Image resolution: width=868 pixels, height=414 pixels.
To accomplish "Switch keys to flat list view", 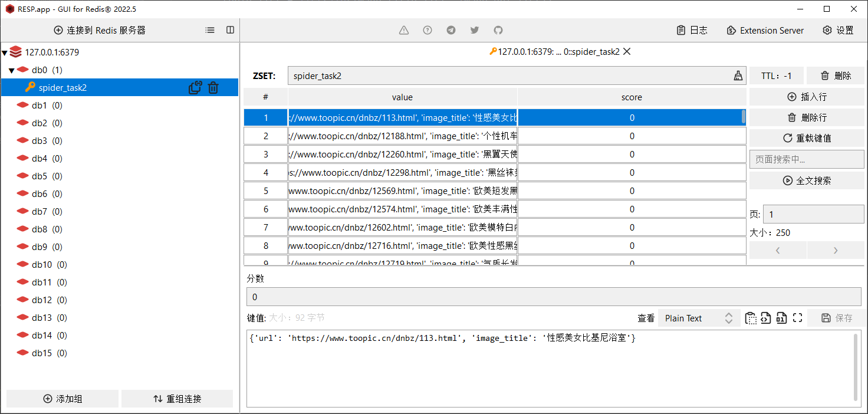I will pyautogui.click(x=210, y=30).
